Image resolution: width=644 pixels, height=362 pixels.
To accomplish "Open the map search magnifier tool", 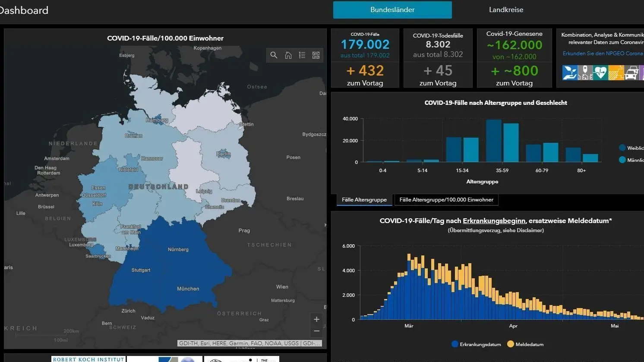I will click(x=274, y=55).
